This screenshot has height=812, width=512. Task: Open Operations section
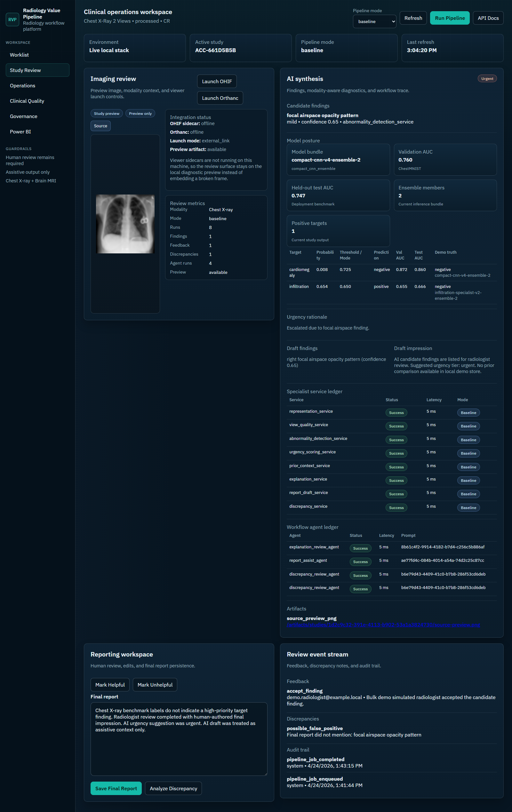pyautogui.click(x=37, y=86)
